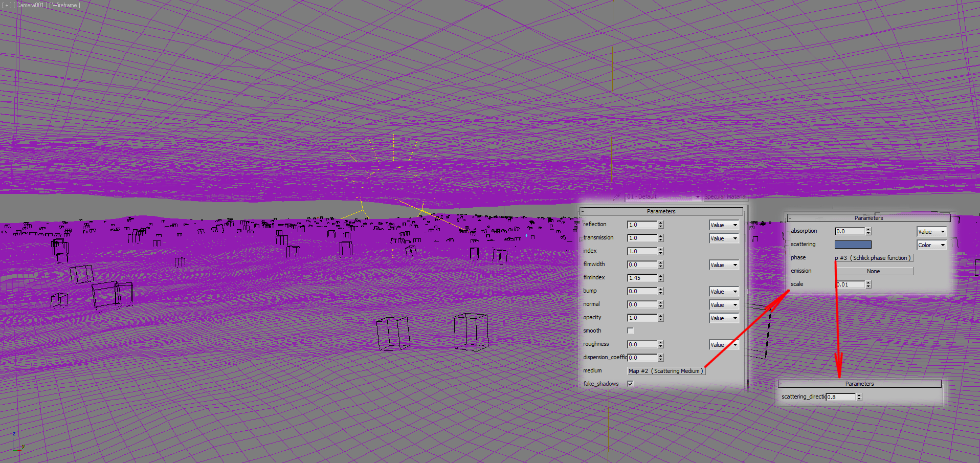
Task: Open the scattering color swatch
Action: pos(853,245)
